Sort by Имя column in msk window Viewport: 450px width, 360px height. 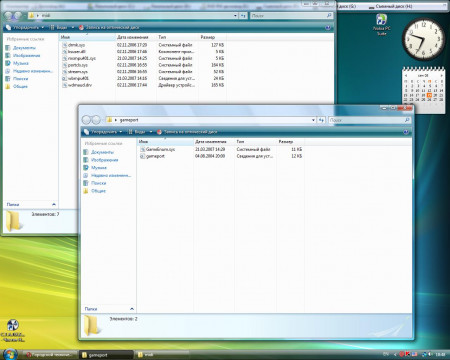87,37
